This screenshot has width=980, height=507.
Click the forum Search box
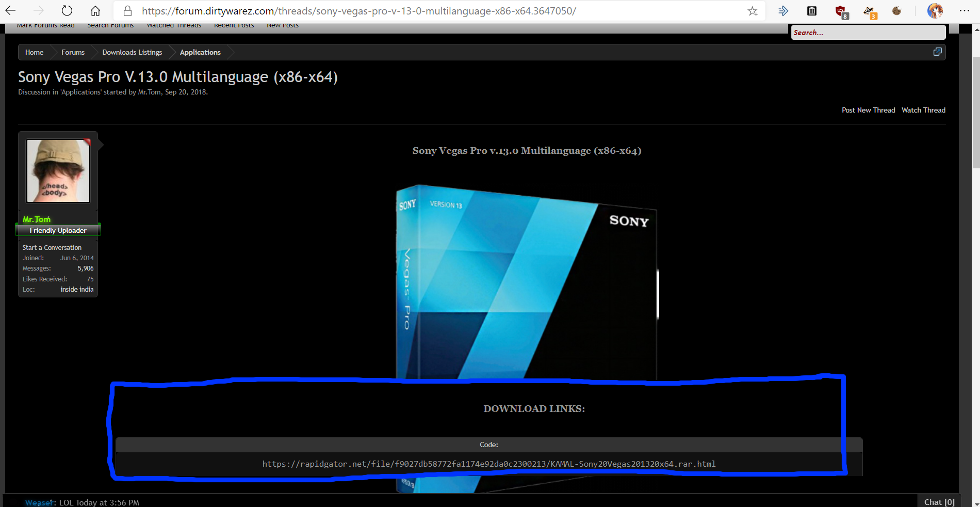[868, 33]
